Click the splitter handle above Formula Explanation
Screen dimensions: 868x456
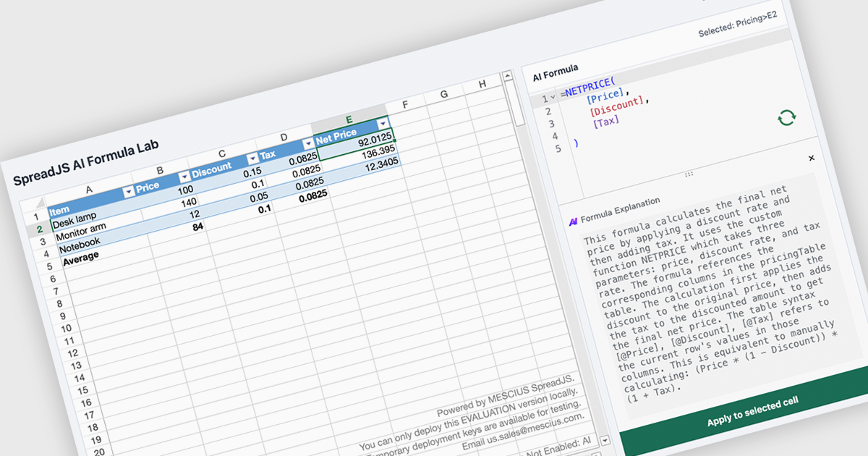(688, 174)
